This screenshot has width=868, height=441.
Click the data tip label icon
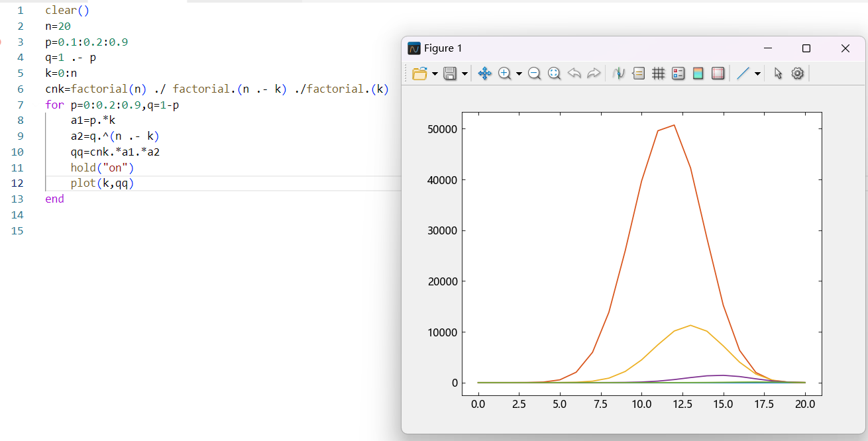639,73
